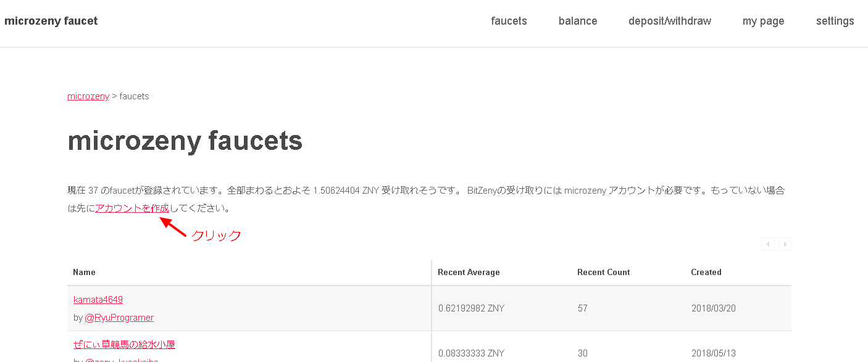Click the Recent Count column header
The image size is (868, 362).
coord(603,272)
